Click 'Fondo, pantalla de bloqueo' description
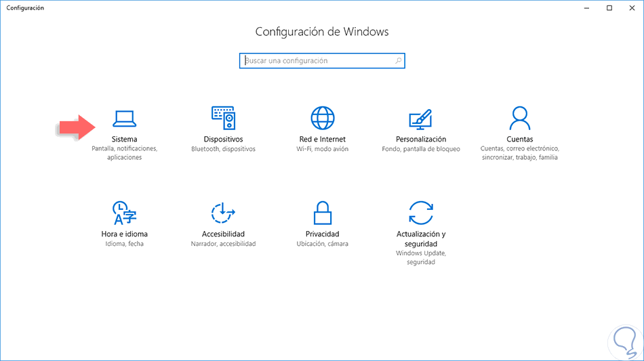Screen dimensions: 644x361 [420, 149]
